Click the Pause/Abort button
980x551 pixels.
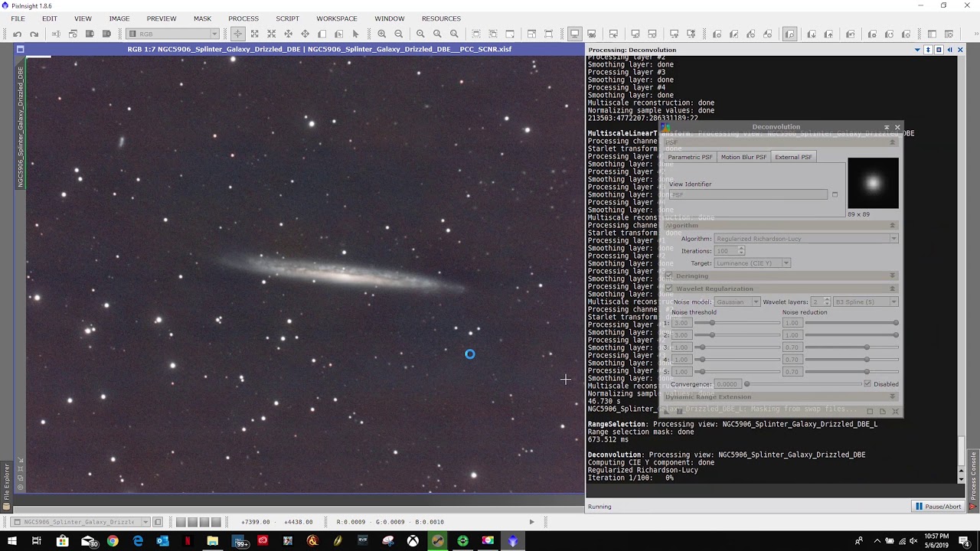938,507
